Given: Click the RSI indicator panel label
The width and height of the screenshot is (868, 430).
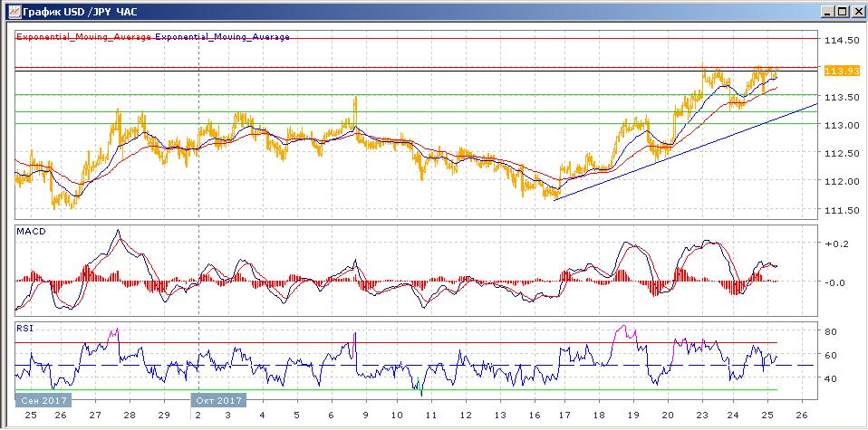Looking at the screenshot, I should [25, 328].
